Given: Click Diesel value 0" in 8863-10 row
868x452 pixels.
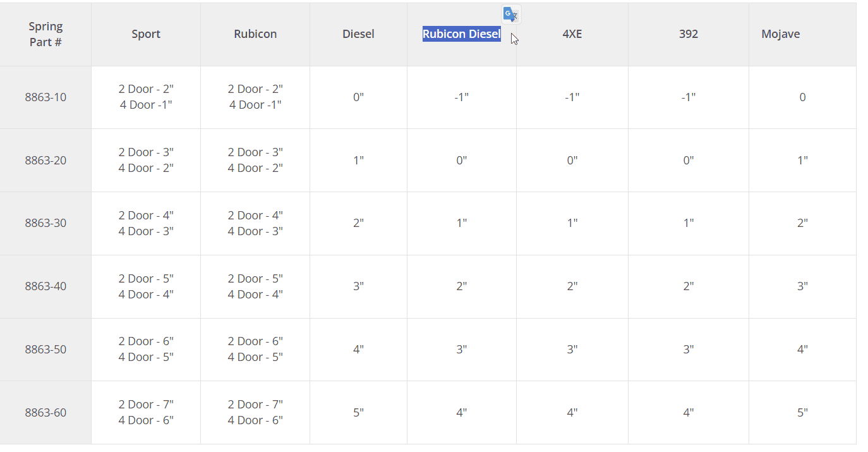Looking at the screenshot, I should pos(358,97).
